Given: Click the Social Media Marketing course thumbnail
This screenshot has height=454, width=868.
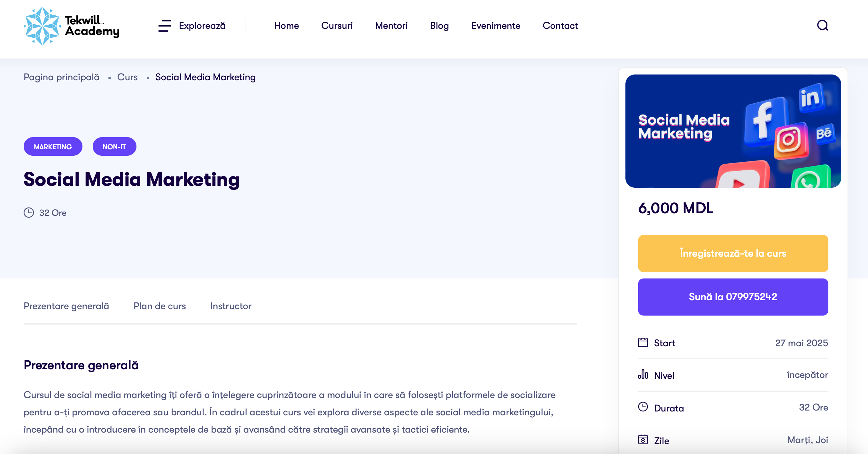Looking at the screenshot, I should [x=733, y=131].
